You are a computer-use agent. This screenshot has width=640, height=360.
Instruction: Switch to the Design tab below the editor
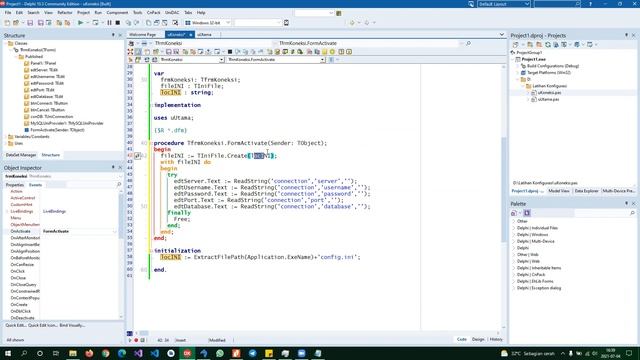[478, 340]
